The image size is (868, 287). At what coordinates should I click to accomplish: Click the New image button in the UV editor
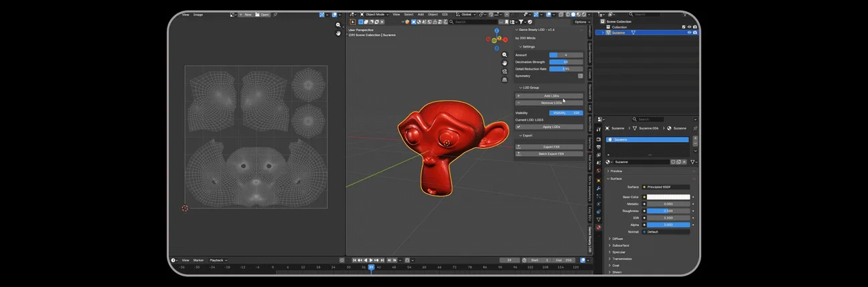coord(246,14)
